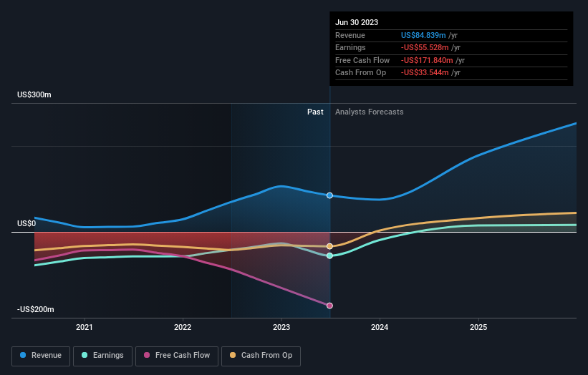This screenshot has height=375, width=588.
Task: Click the 2021 x-axis label
Action: (x=85, y=327)
